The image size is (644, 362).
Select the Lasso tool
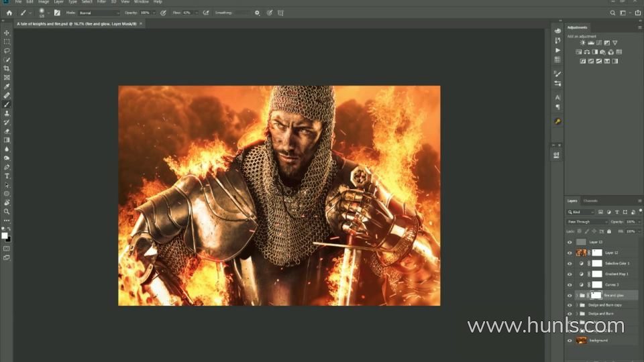tap(7, 51)
